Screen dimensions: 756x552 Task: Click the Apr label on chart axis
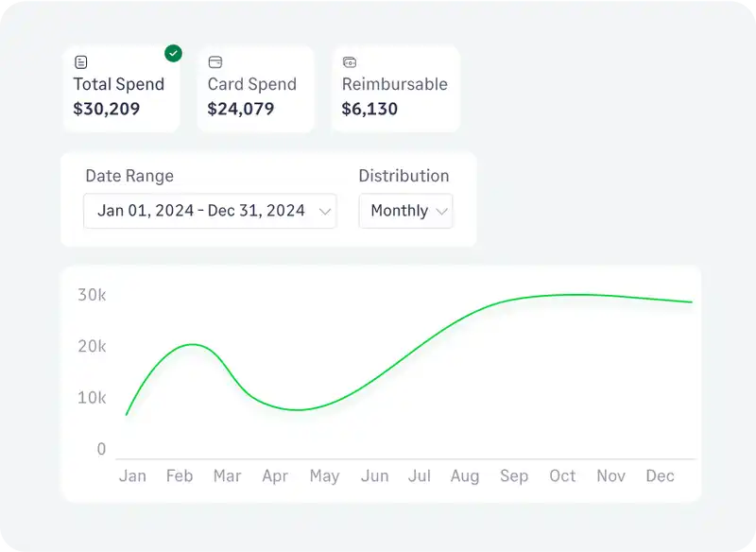coord(275,475)
